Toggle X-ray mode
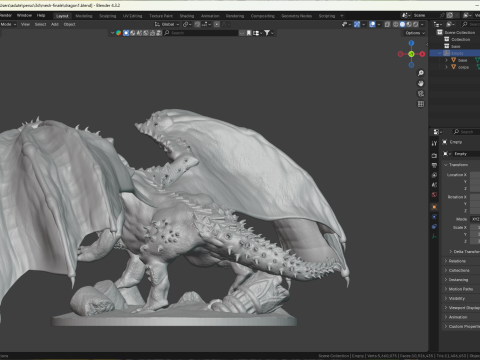 [387, 24]
